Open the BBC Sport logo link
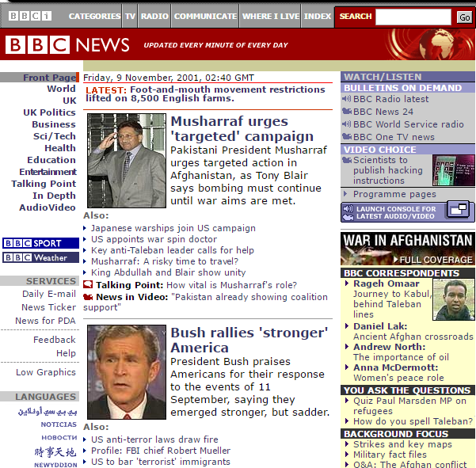The width and height of the screenshot is (476, 468). tap(40, 243)
